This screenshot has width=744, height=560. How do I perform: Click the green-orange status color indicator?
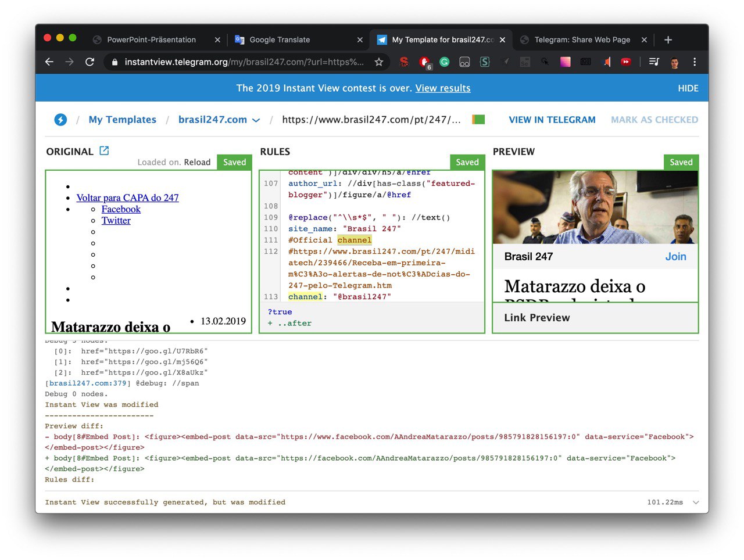(x=478, y=120)
